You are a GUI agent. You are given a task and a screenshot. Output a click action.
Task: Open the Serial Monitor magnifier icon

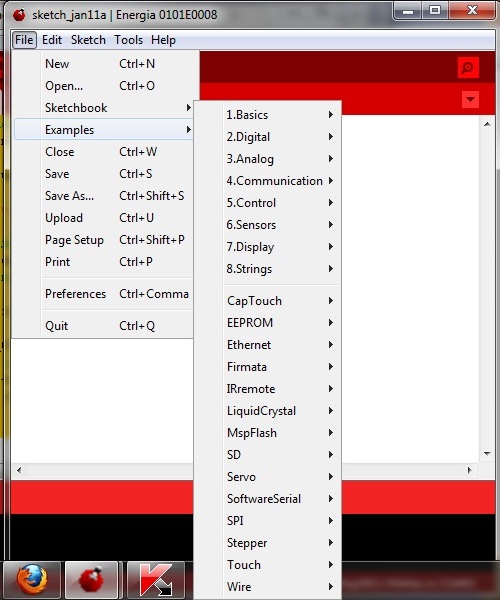coord(468,67)
